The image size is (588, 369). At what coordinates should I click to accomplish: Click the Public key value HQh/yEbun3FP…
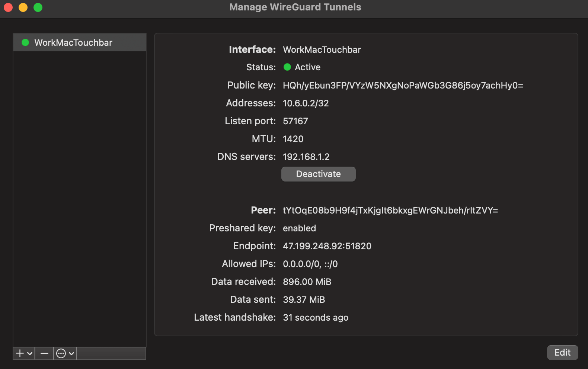[x=403, y=86]
